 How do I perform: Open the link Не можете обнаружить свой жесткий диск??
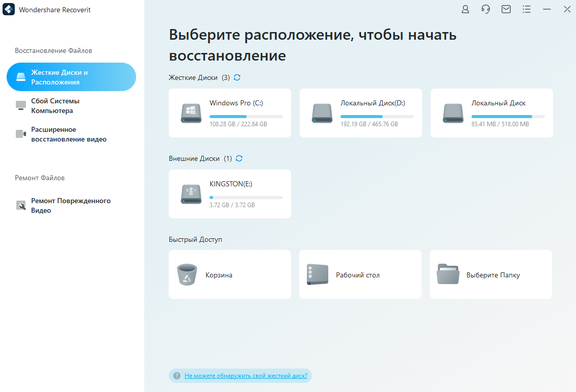pyautogui.click(x=246, y=376)
